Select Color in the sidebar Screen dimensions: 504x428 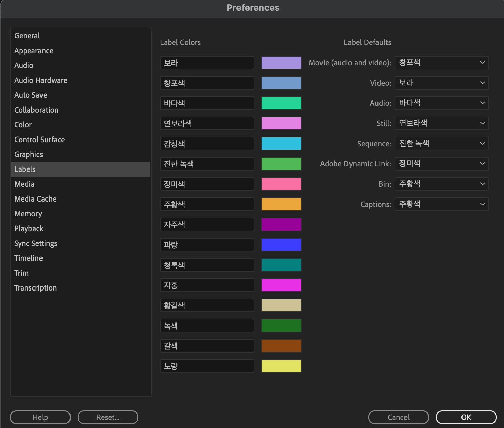coord(81,125)
